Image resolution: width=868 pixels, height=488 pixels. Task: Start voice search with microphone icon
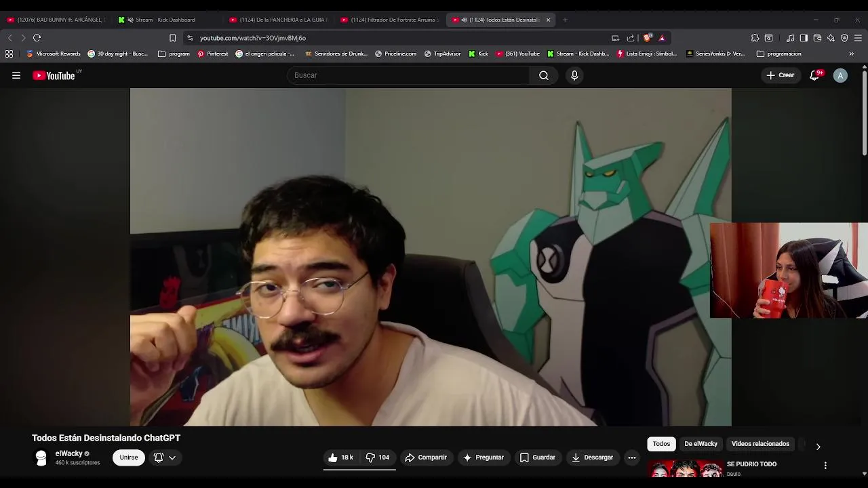point(574,75)
